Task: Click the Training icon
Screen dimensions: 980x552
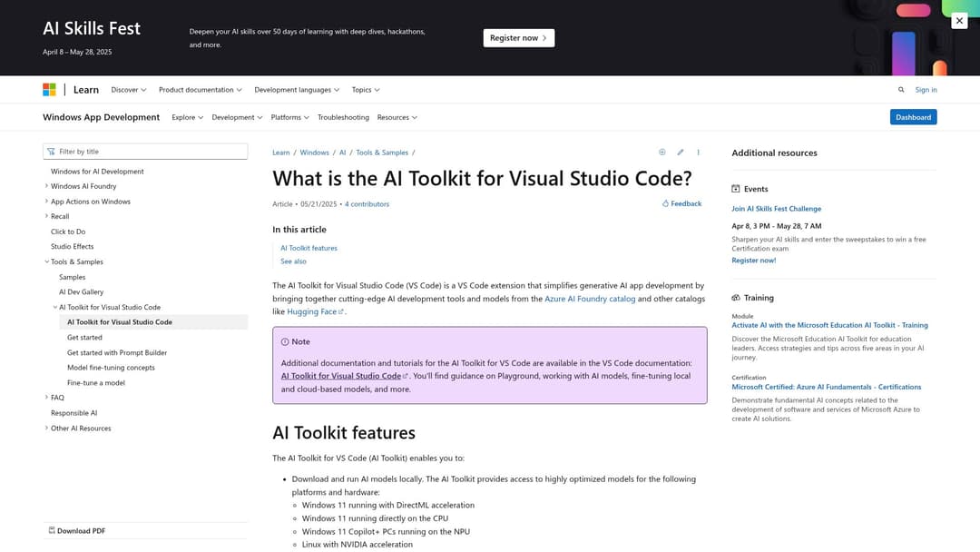Action: tap(736, 298)
